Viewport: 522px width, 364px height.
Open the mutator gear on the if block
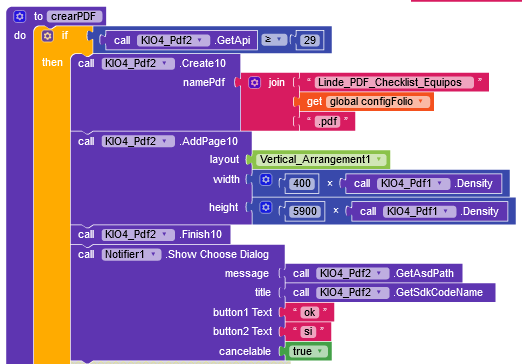pos(47,36)
